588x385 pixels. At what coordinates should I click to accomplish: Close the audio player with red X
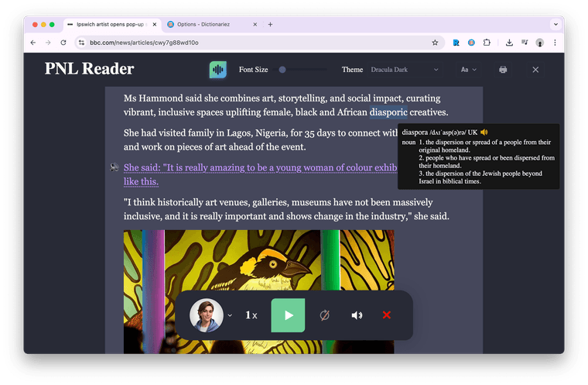pos(387,315)
